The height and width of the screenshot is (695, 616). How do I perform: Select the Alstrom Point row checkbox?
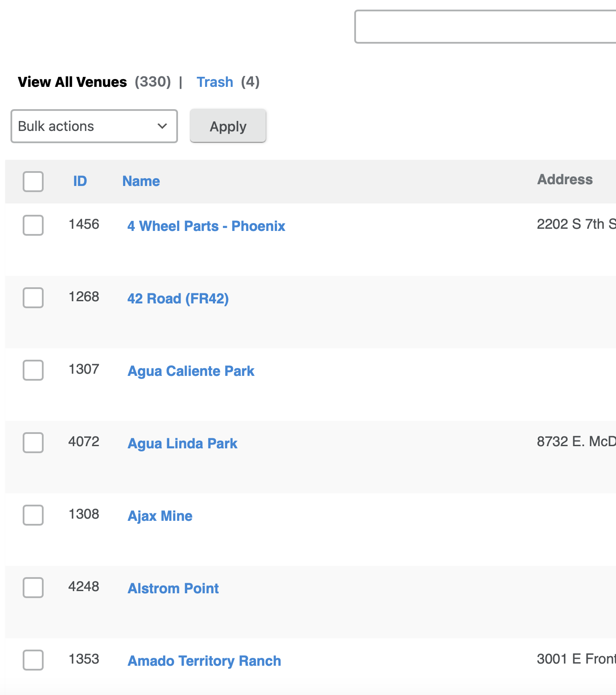pyautogui.click(x=33, y=588)
